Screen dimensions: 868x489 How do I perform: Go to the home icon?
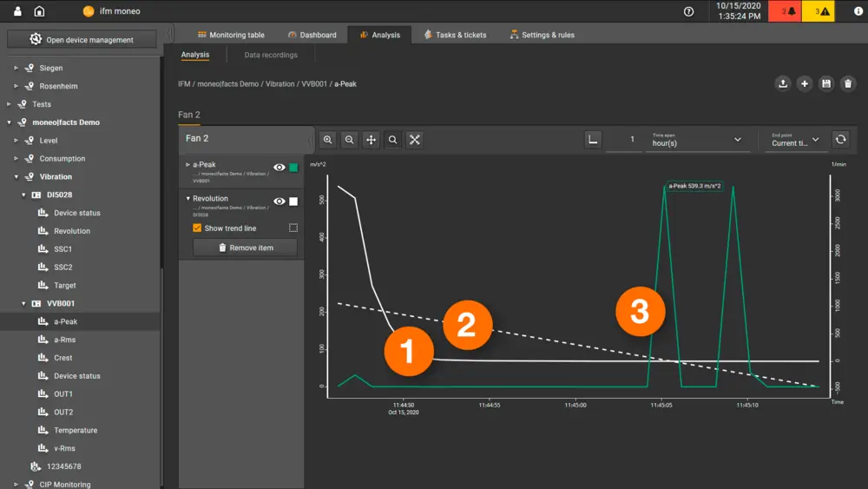coord(39,11)
